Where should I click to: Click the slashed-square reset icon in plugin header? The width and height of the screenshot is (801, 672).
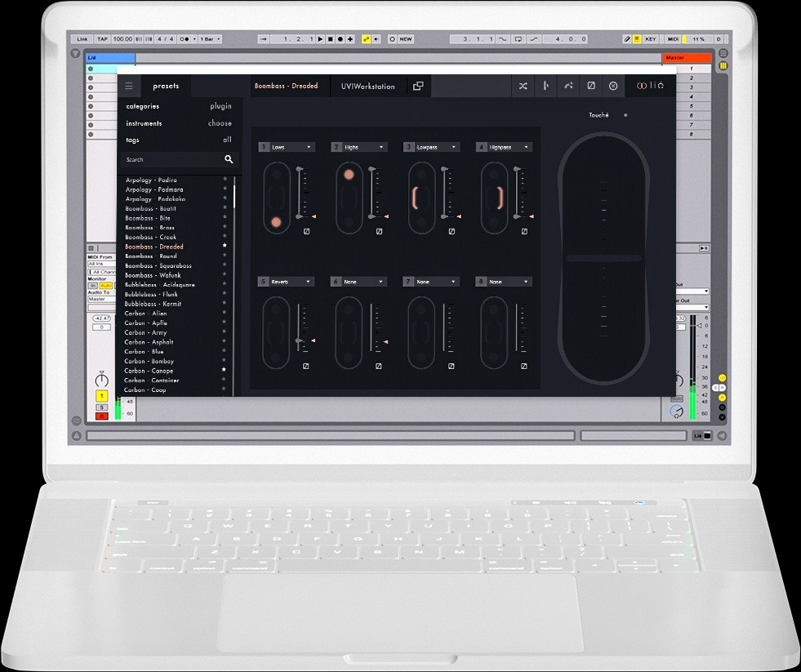[x=590, y=86]
